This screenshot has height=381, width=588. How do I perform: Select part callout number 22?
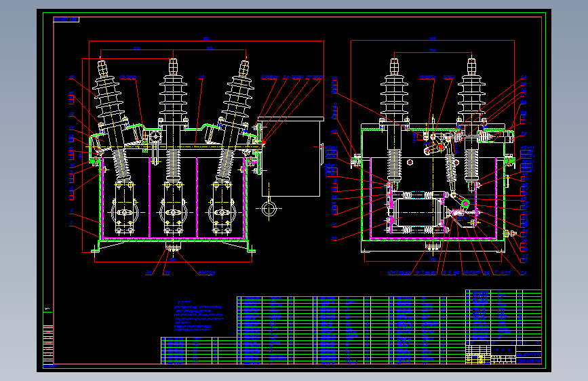pos(201,77)
